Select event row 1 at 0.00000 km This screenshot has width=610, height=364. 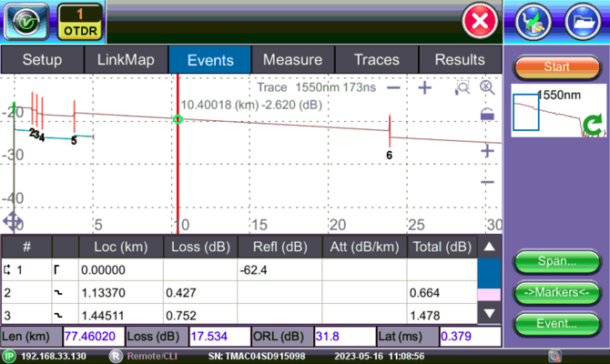(239, 270)
